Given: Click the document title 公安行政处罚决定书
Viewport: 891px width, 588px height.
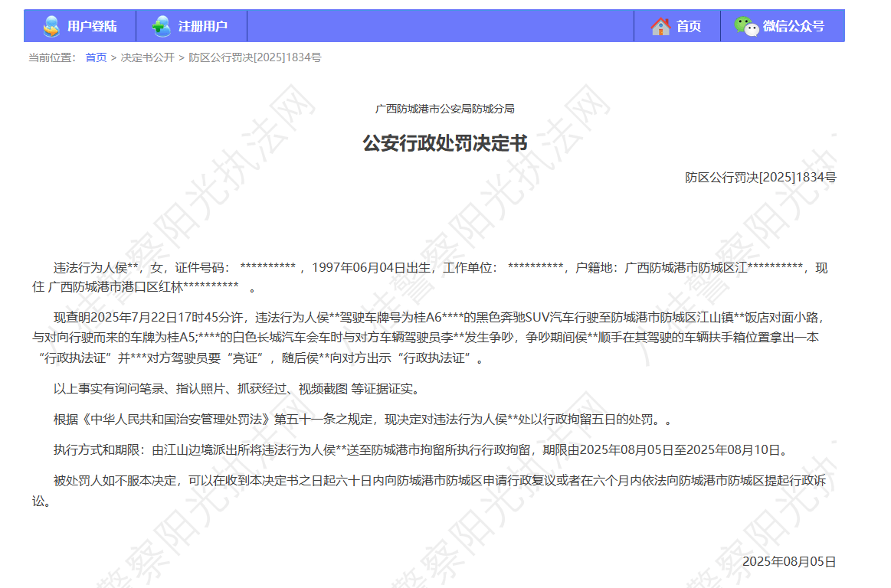Looking at the screenshot, I should tap(445, 145).
